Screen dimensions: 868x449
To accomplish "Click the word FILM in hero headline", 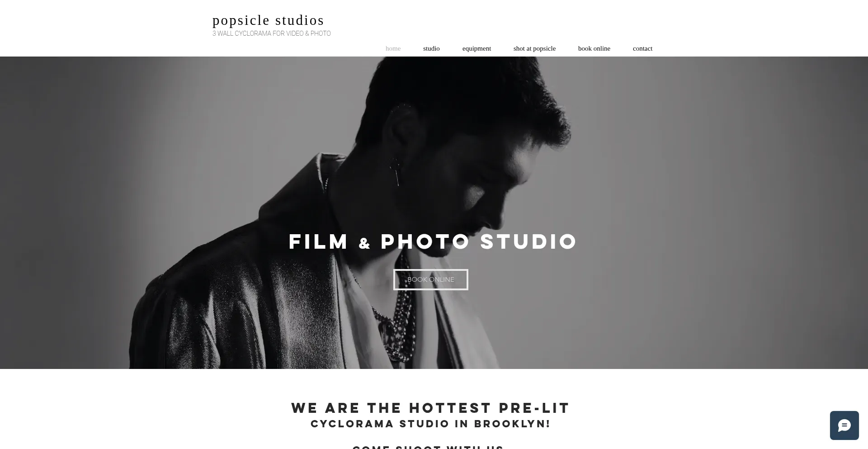I will tap(319, 241).
